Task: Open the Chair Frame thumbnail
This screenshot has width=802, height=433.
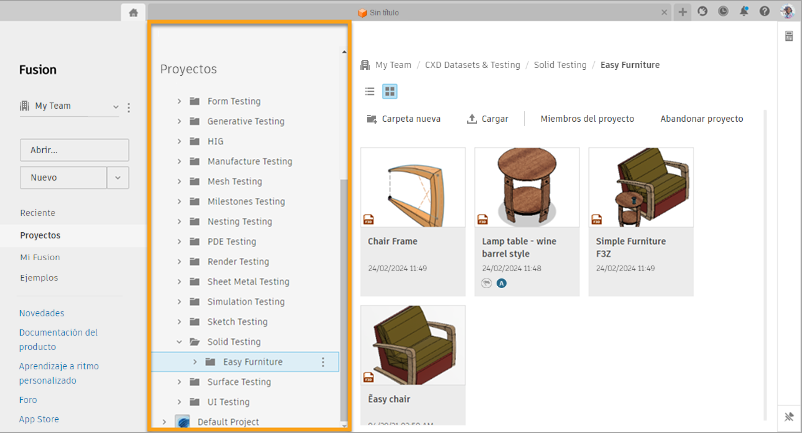Action: 413,188
